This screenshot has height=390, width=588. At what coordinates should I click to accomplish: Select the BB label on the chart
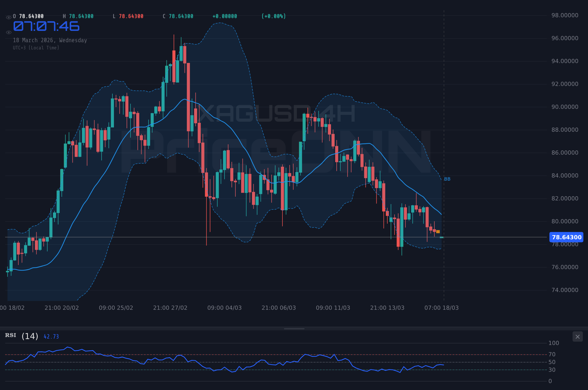tap(448, 179)
